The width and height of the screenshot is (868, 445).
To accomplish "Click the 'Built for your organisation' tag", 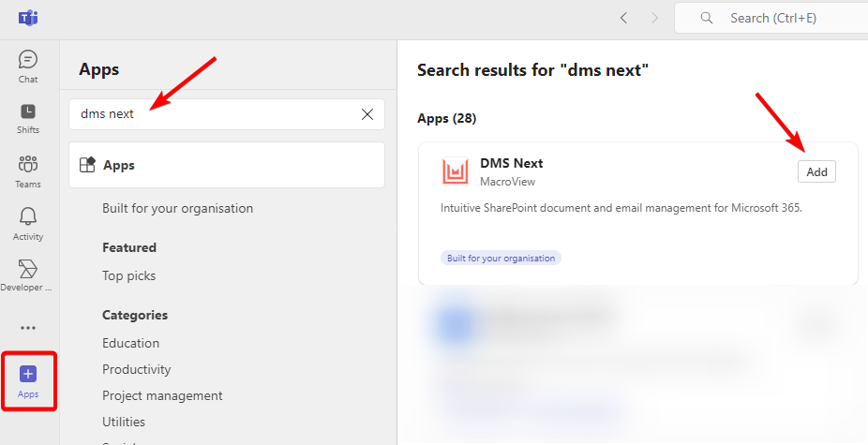I will tap(501, 258).
